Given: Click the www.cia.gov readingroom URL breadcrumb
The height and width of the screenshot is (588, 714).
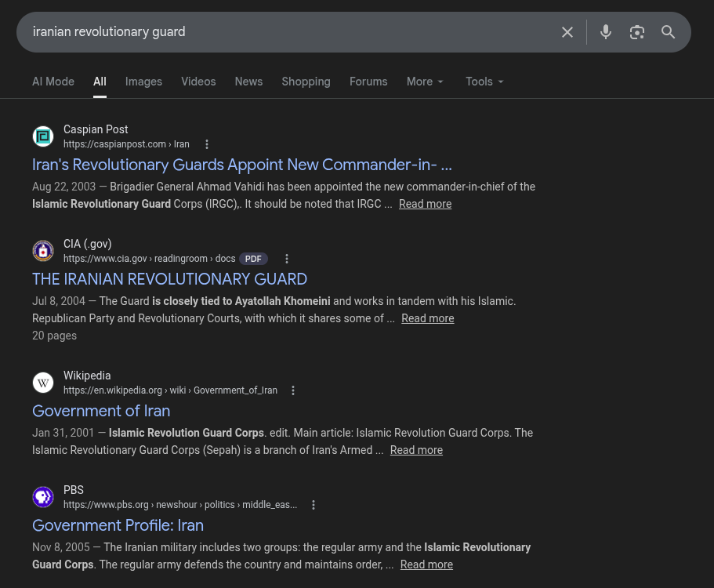Looking at the screenshot, I should 150,259.
